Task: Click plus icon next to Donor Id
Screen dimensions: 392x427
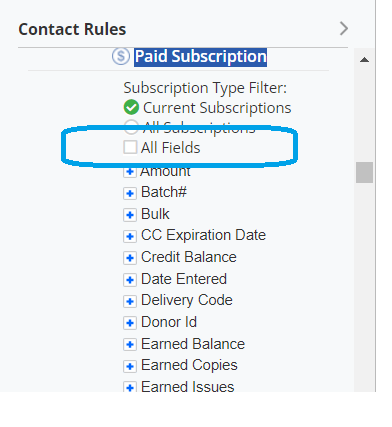Action: coord(130,323)
